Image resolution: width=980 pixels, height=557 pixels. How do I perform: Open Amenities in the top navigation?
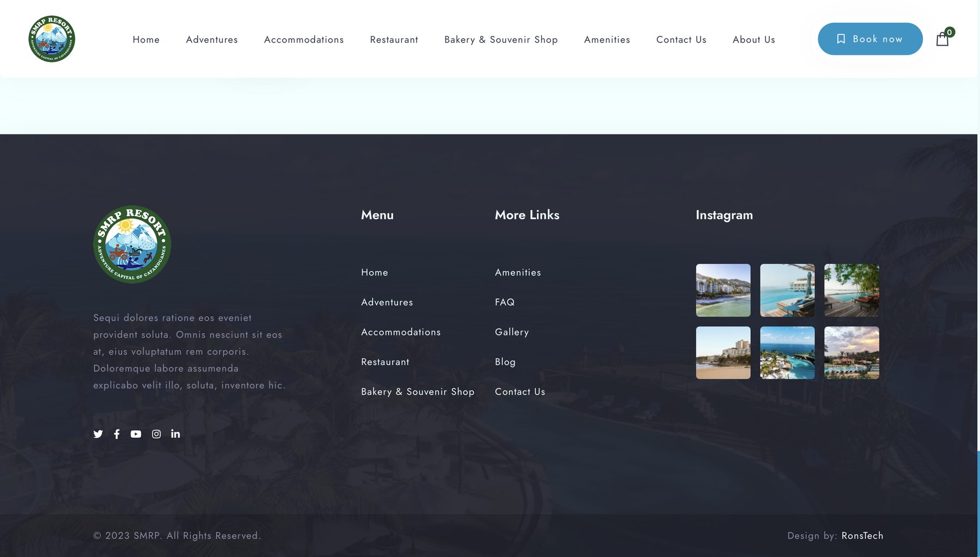point(607,40)
